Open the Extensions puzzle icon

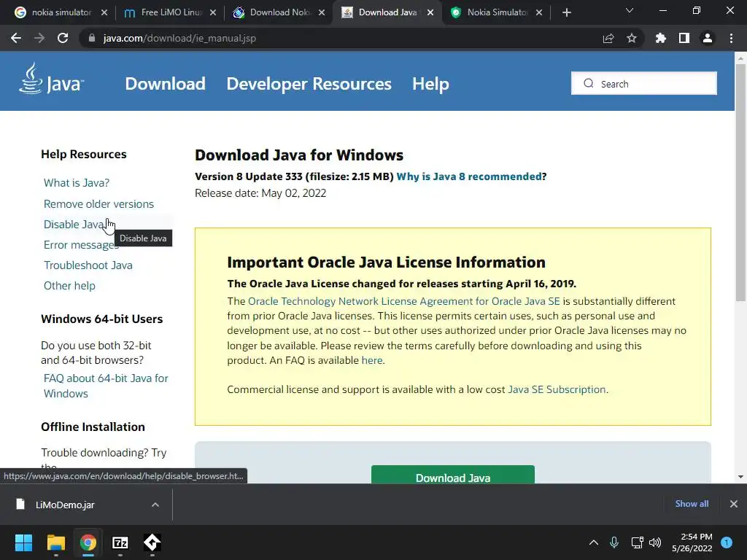tap(661, 38)
